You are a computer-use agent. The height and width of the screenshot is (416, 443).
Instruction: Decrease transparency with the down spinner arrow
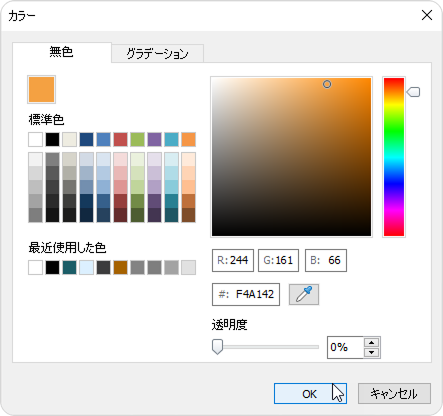pos(372,352)
